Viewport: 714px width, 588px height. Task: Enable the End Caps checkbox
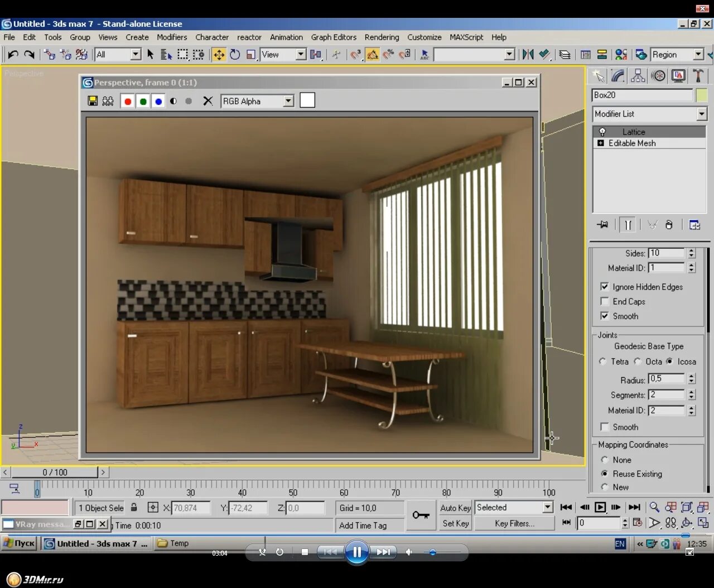point(604,301)
